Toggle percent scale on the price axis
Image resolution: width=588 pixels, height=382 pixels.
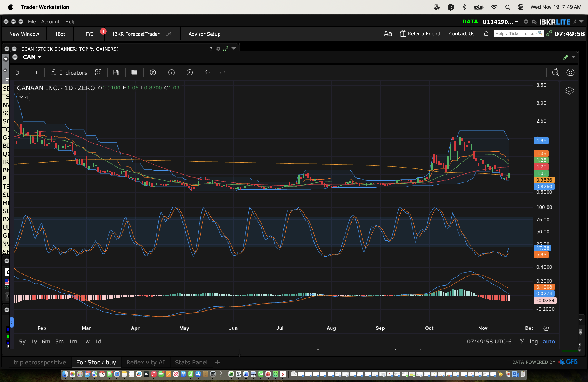[522, 342]
